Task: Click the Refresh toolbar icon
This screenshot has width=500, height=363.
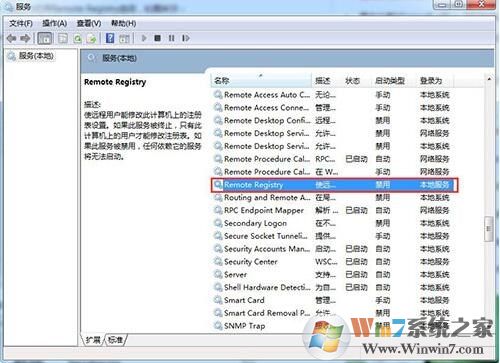Action: (78, 39)
